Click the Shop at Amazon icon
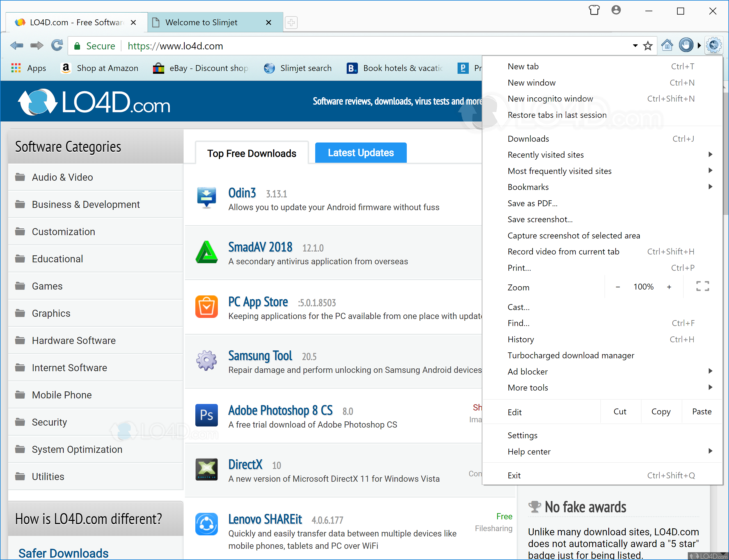This screenshot has height=560, width=729. 66,68
